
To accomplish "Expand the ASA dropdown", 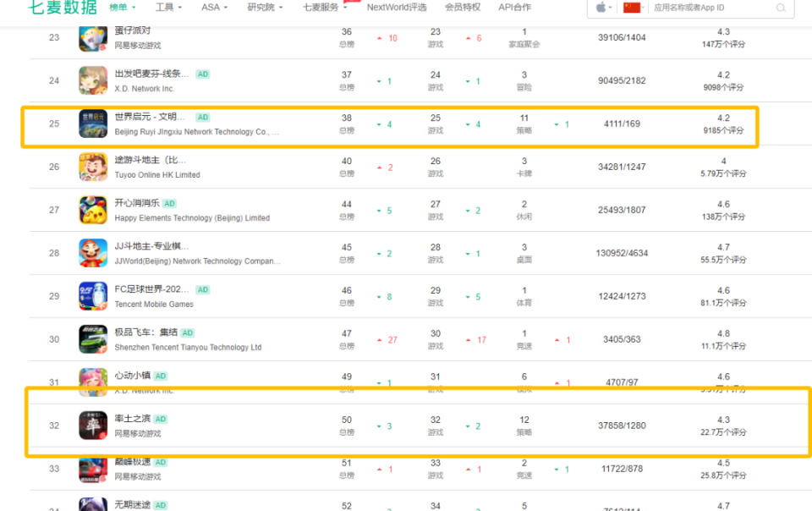I will pyautogui.click(x=211, y=8).
